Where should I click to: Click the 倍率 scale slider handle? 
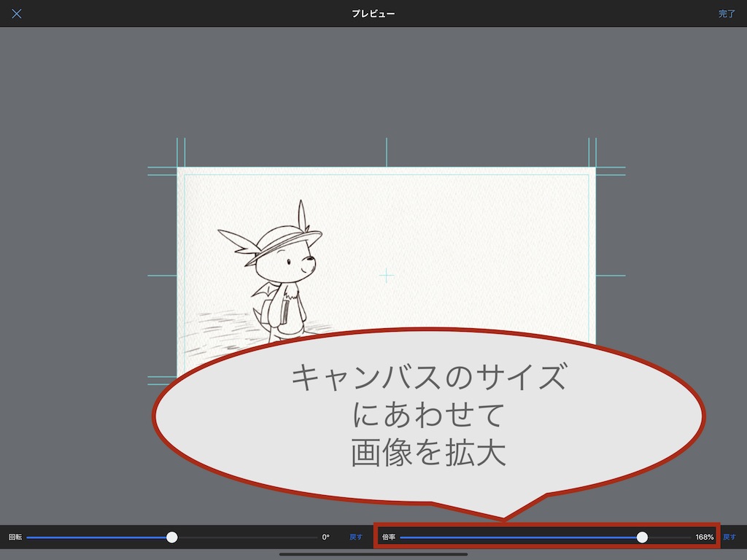click(x=642, y=537)
